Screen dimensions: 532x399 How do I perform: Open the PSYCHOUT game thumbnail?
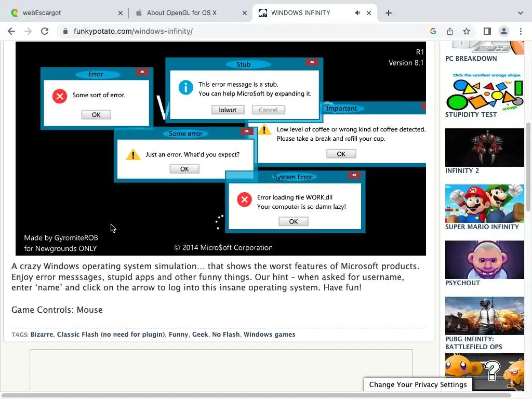click(x=485, y=260)
